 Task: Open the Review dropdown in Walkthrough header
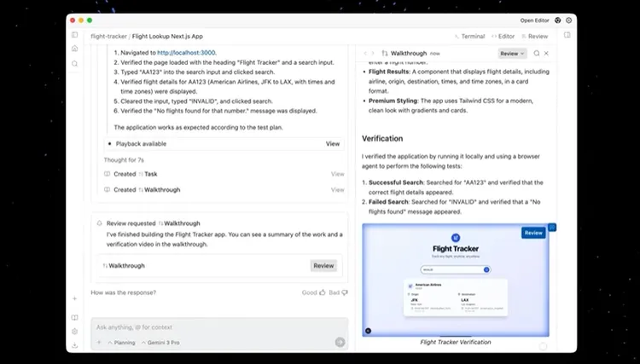click(512, 53)
